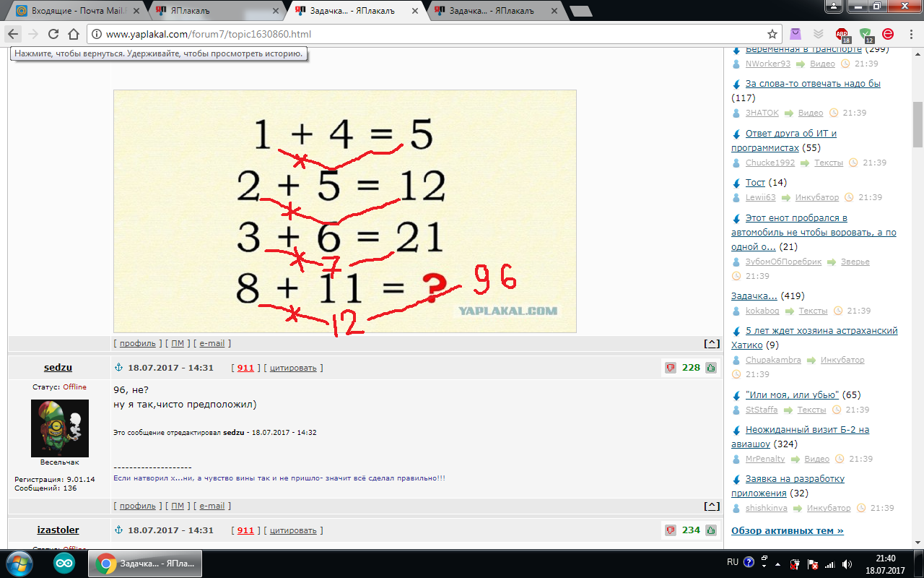This screenshot has height=578, width=924.
Task: Click the site info icon in address bar
Action: (97, 34)
